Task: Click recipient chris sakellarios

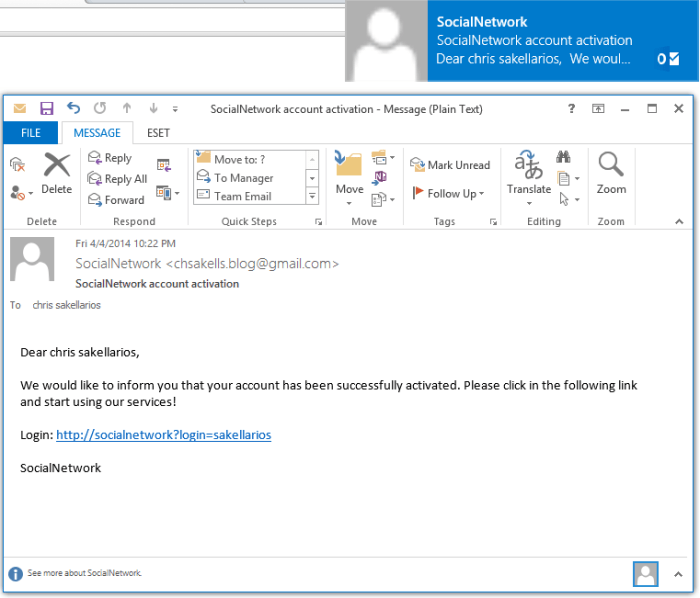Action: coord(67,305)
